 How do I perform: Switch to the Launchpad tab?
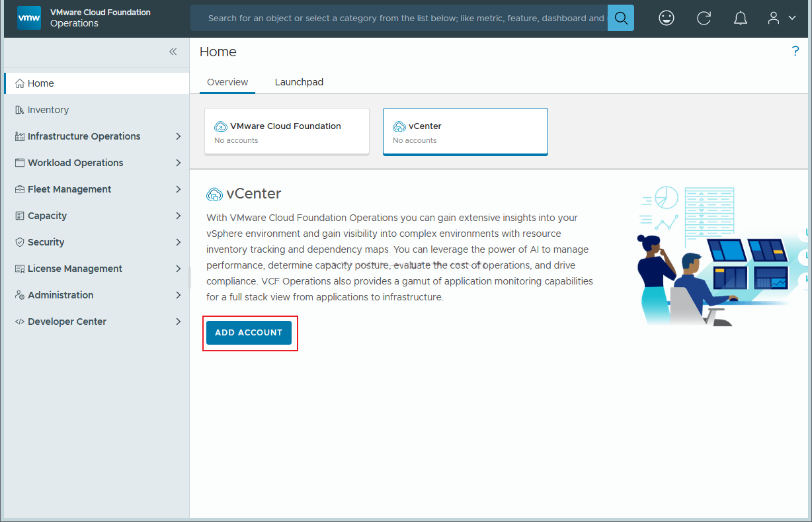tap(299, 82)
